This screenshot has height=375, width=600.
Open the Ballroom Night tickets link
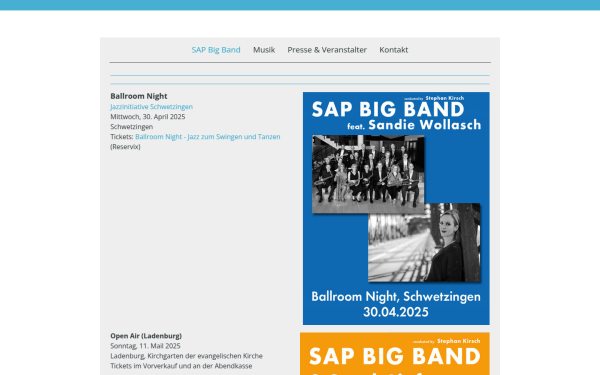[x=207, y=137]
